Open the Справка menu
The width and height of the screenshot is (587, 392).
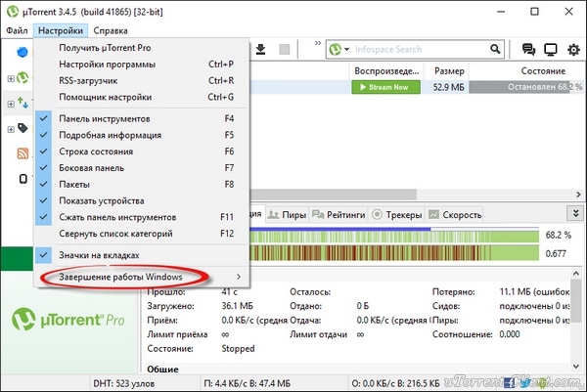pyautogui.click(x=111, y=30)
